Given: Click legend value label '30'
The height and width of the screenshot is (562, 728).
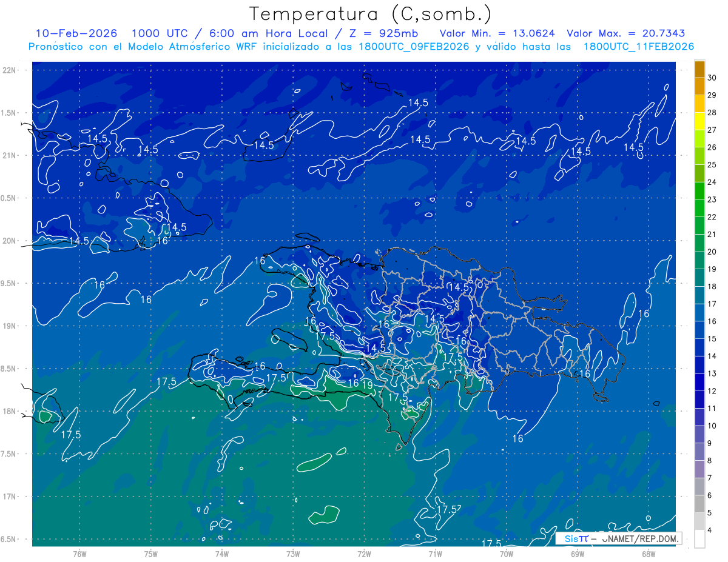Looking at the screenshot, I should (x=712, y=78).
